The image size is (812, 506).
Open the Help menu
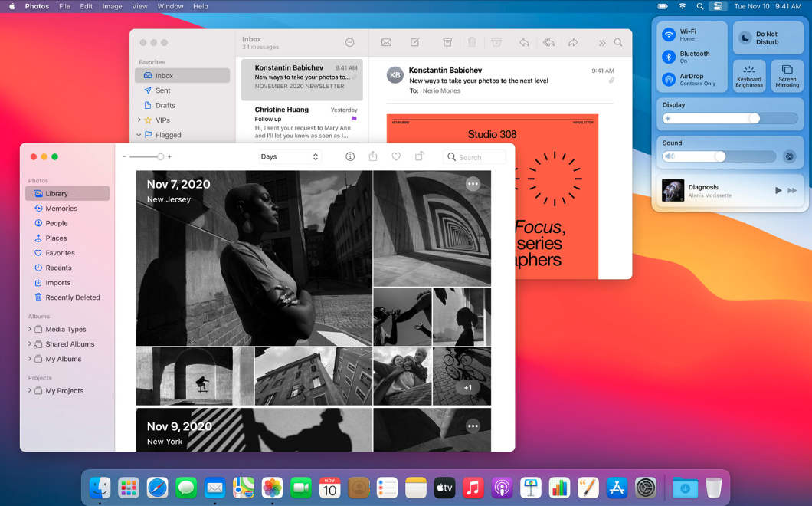tap(201, 6)
